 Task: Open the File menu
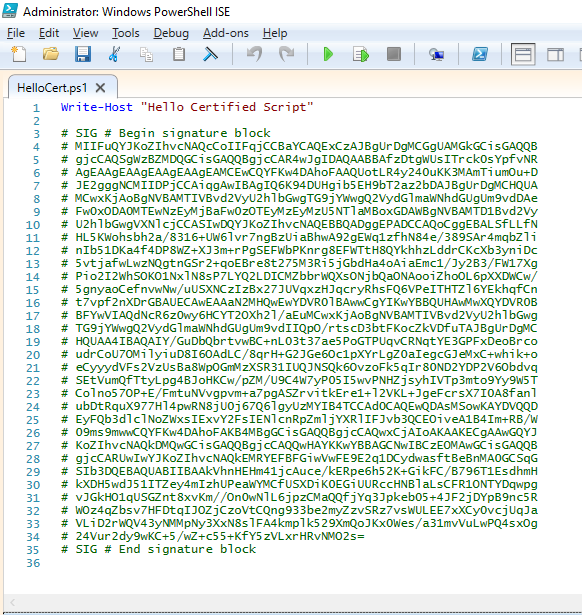[16, 33]
